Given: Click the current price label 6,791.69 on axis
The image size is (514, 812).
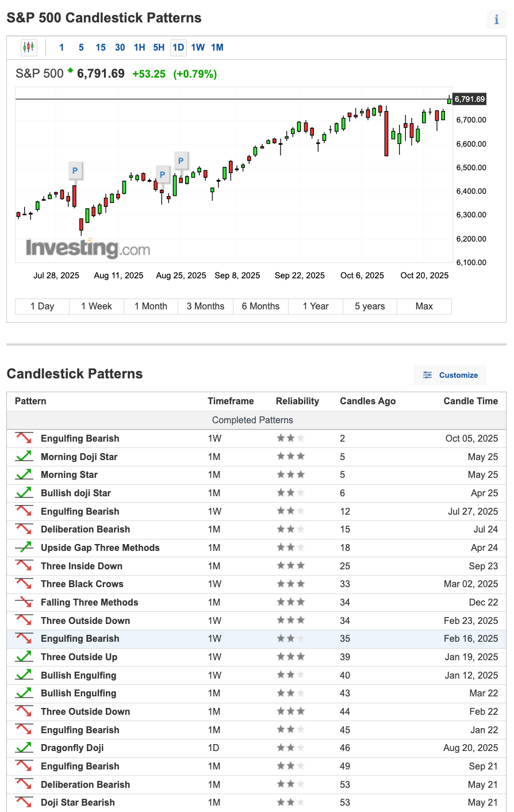Looking at the screenshot, I should tap(470, 99).
